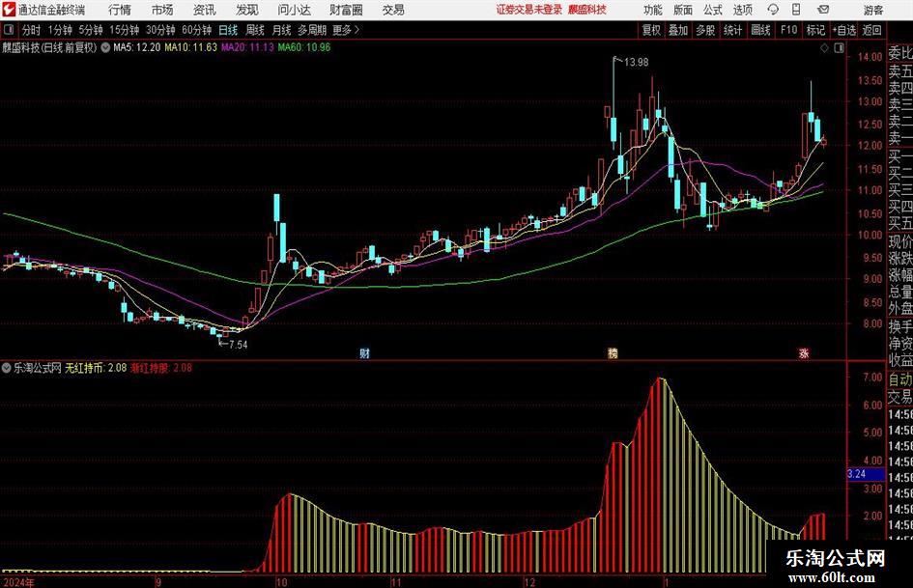Image resolution: width=913 pixels, height=588 pixels.
Task: Open the 资讯 menu
Action: coord(205,10)
